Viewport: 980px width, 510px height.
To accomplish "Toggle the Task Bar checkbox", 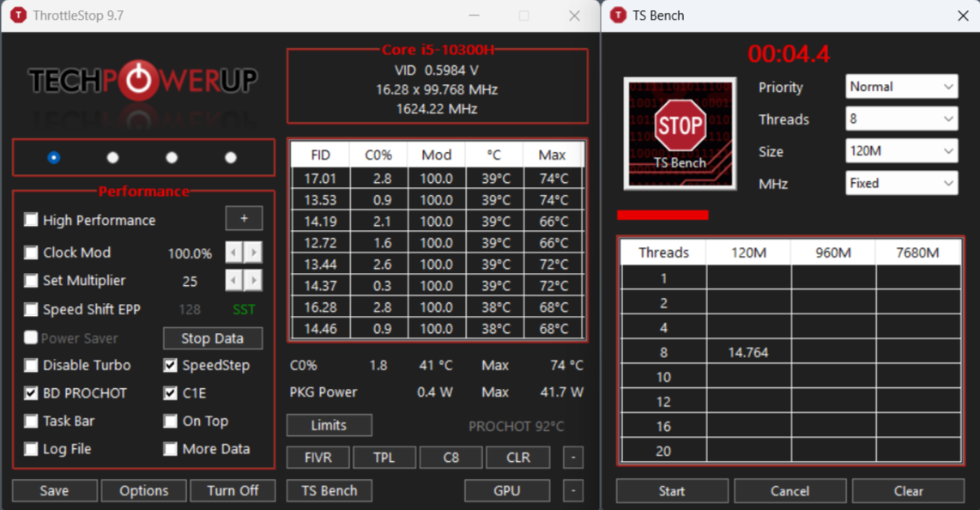I will (31, 421).
